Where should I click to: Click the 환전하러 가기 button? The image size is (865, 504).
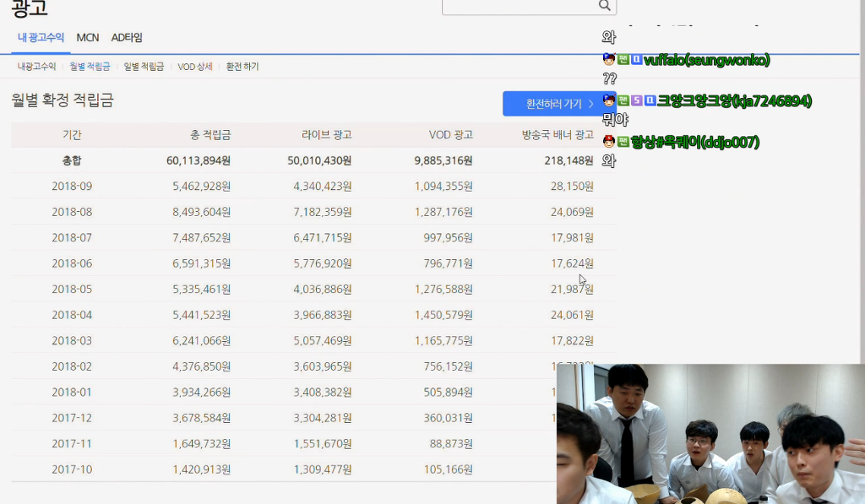click(x=559, y=104)
